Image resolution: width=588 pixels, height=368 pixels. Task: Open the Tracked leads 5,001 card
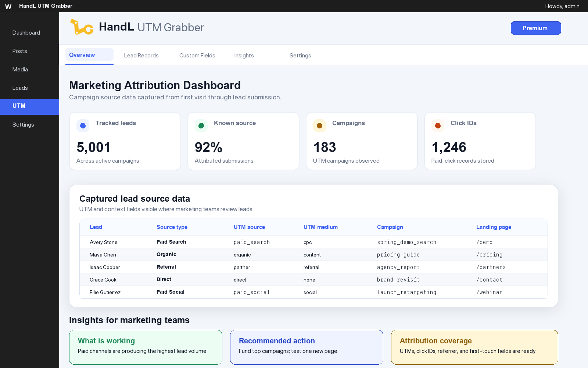[x=125, y=141]
